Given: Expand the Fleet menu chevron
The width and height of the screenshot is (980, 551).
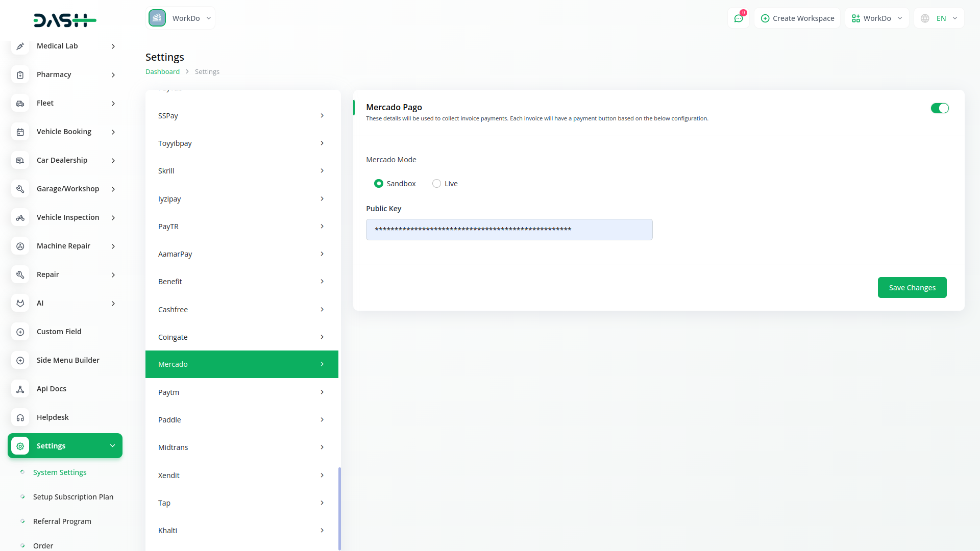Looking at the screenshot, I should (x=113, y=104).
